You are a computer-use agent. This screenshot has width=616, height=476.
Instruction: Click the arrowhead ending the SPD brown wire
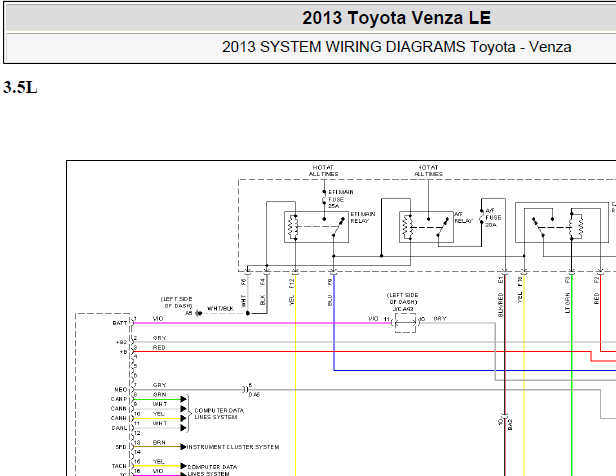pos(183,447)
